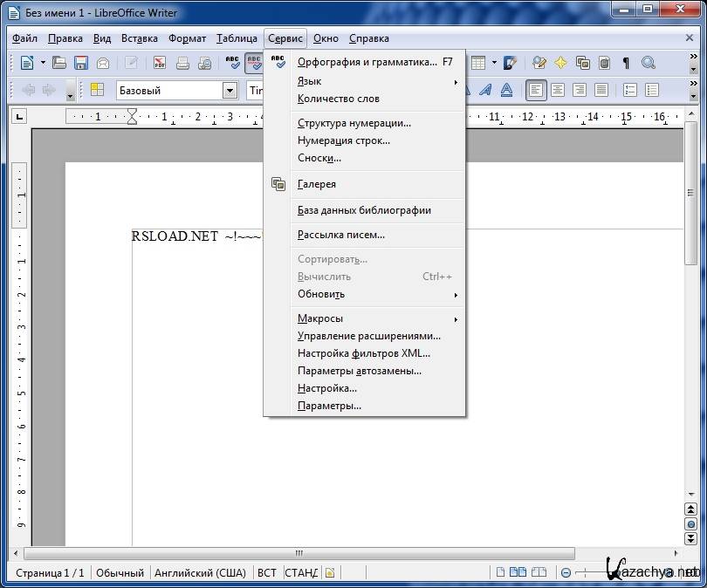Click the Save document icon

tap(81, 63)
